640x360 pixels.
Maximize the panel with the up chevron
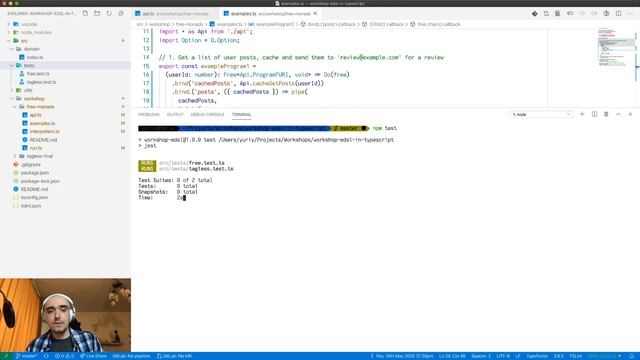[618, 114]
